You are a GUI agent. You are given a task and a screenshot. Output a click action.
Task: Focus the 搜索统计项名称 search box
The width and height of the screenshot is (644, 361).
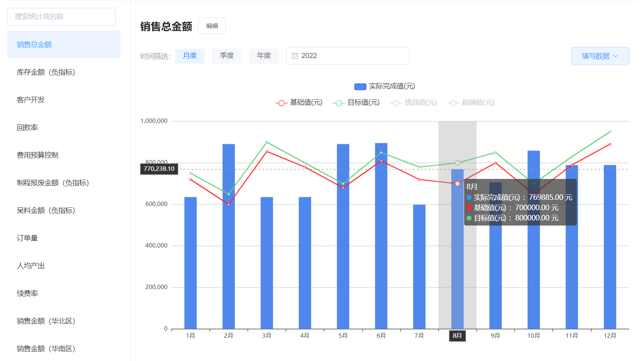[x=61, y=17]
